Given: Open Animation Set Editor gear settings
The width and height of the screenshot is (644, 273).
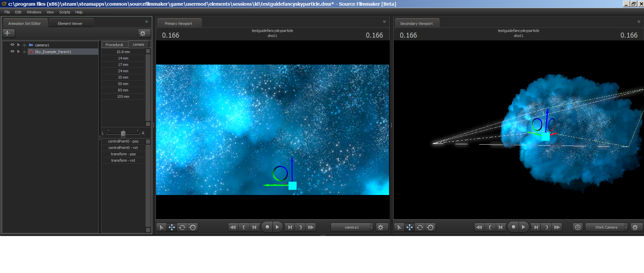Looking at the screenshot, I should coord(143,33).
